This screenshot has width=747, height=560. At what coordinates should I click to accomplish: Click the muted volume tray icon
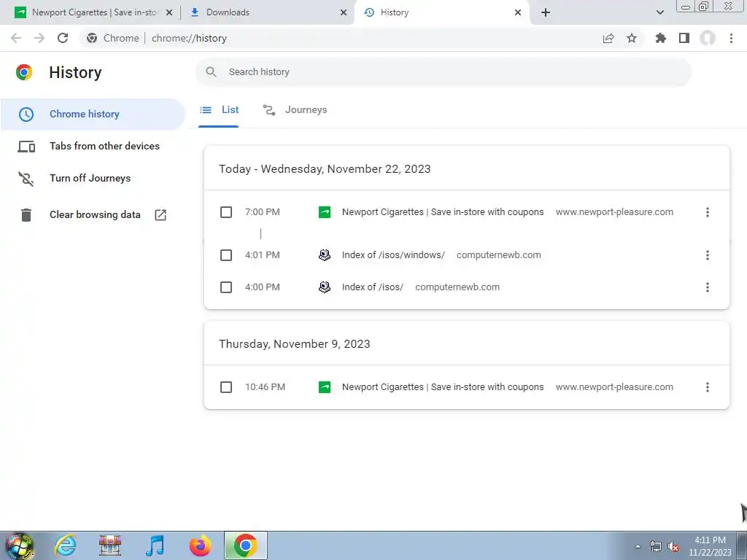[x=673, y=547]
